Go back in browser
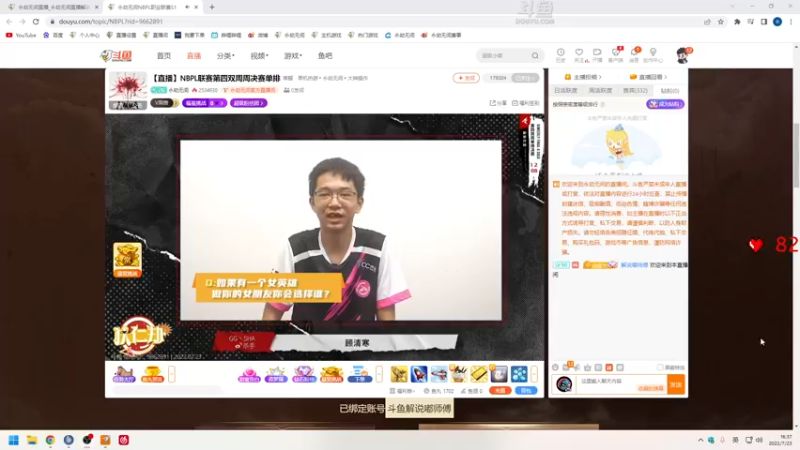The width and height of the screenshot is (800, 450). 9,21
